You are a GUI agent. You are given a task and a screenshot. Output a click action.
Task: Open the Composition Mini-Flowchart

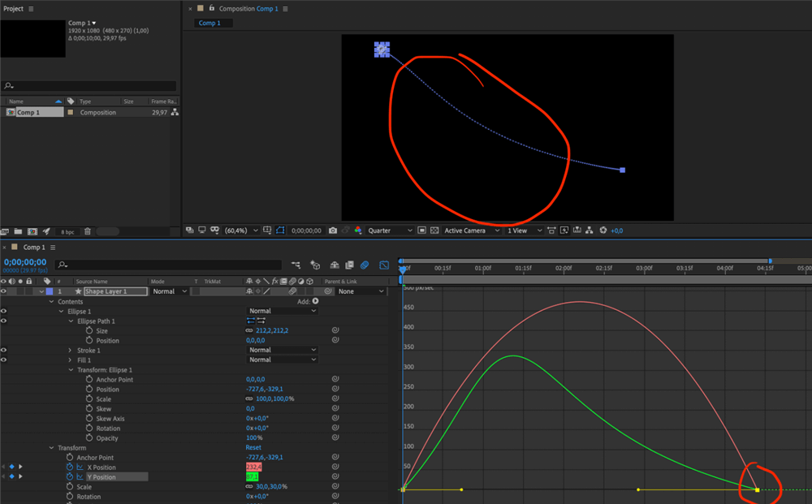tap(296, 265)
